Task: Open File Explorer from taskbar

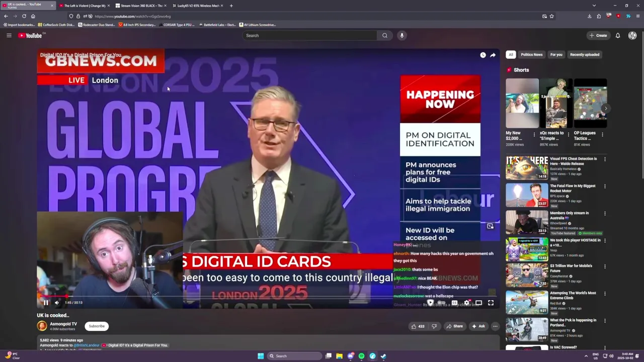Action: (x=340, y=356)
